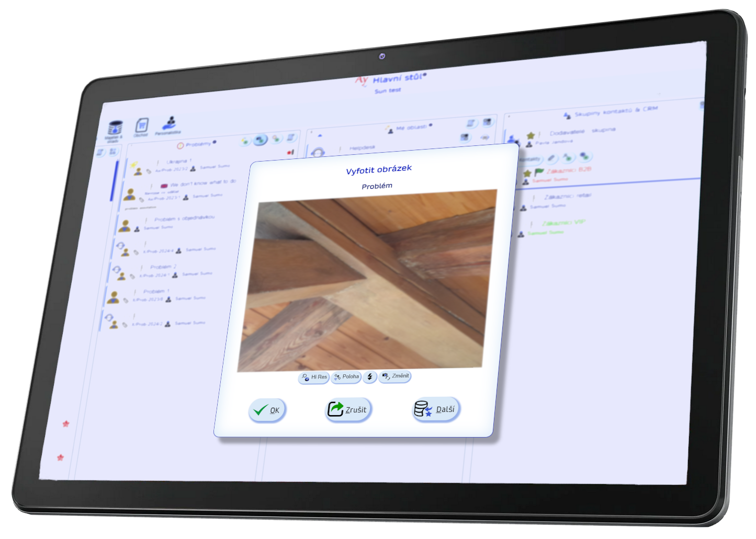The height and width of the screenshot is (539, 756).
Task: Click Změnit to switch the camera
Action: [395, 376]
